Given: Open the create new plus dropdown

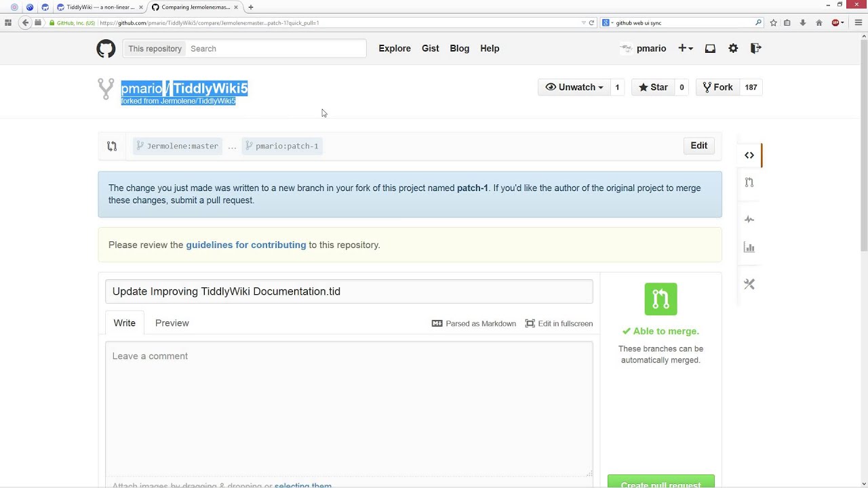Looking at the screenshot, I should pos(685,49).
